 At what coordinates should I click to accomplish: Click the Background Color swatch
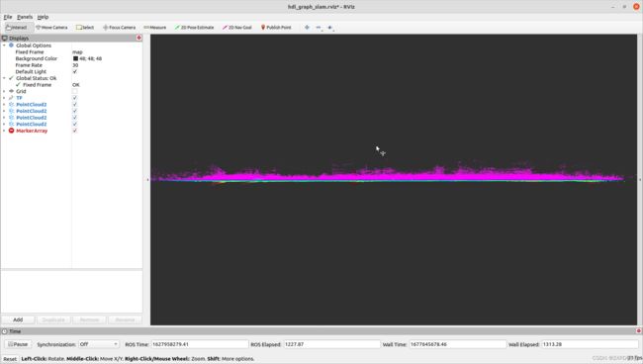[x=75, y=58]
